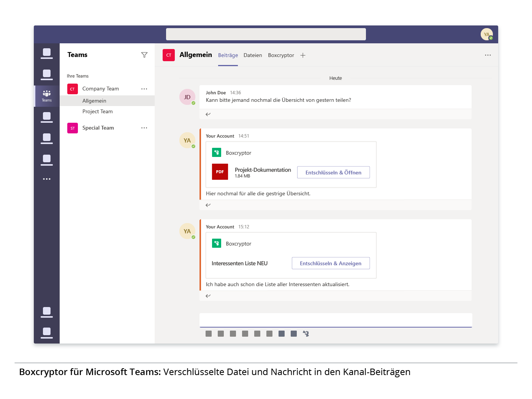Open the Project Team channel
The width and height of the screenshot is (532, 399).
tap(107, 111)
